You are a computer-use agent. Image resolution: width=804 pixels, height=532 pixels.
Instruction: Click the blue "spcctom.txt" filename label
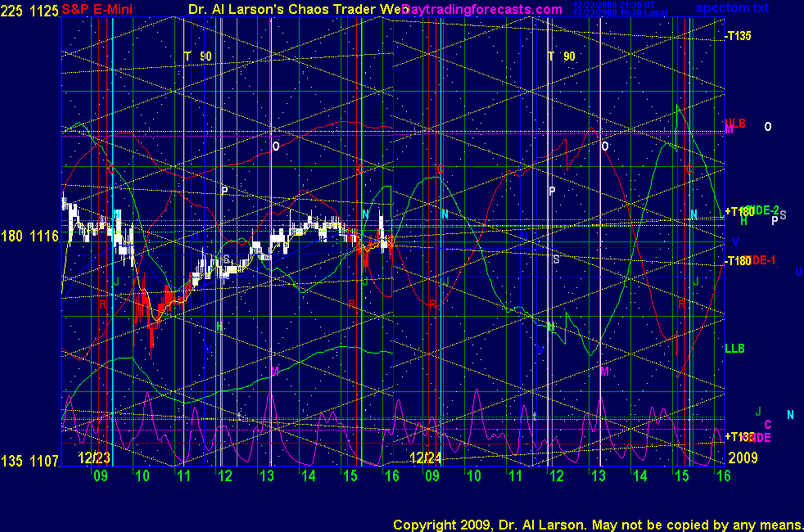(732, 7)
